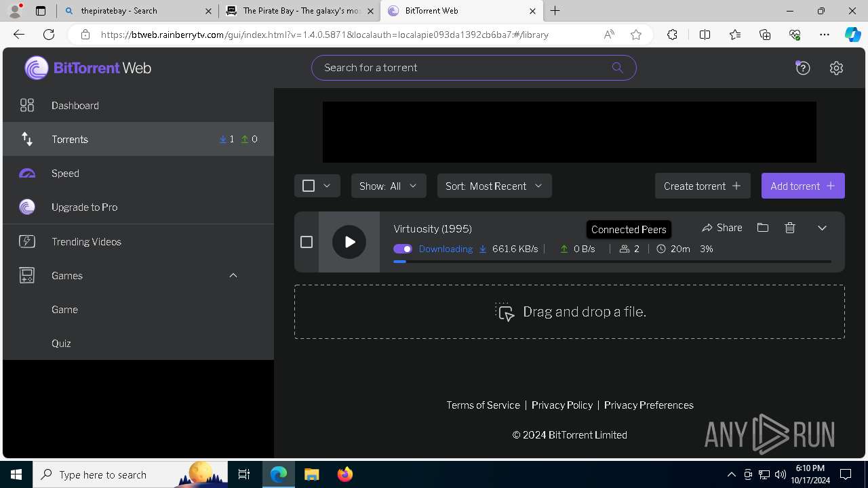
Task: Click the volume icon in system tray
Action: coord(780,474)
